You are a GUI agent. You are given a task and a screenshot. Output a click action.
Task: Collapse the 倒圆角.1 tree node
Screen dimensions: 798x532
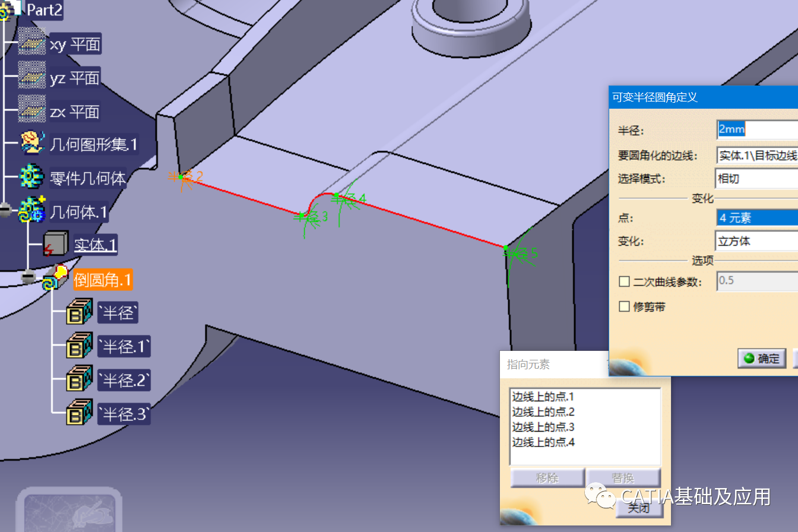(x=28, y=277)
